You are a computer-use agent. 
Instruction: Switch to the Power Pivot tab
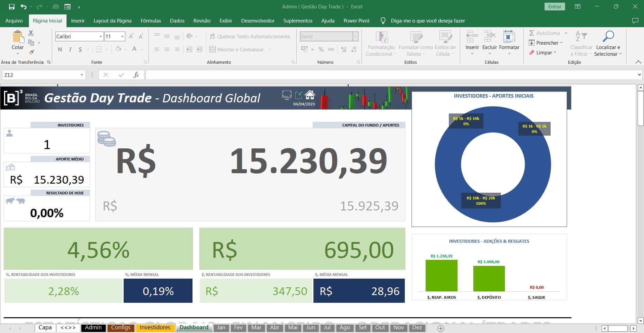tap(356, 20)
